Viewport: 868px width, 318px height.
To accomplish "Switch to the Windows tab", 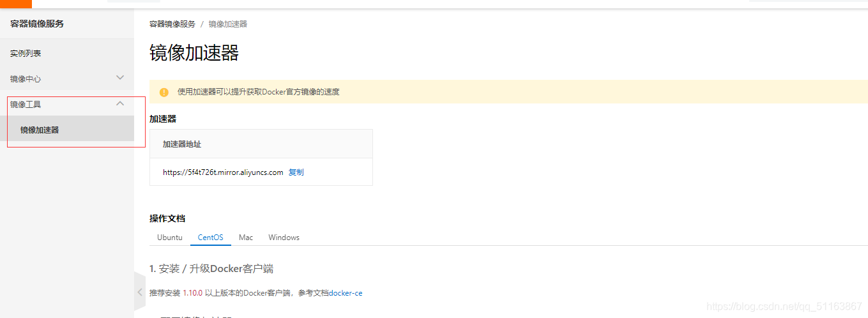I will (x=284, y=238).
